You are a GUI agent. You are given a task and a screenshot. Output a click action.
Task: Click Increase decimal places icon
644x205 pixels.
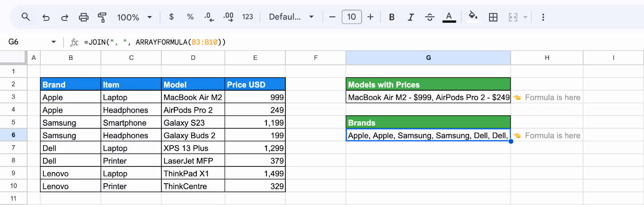pos(228,17)
